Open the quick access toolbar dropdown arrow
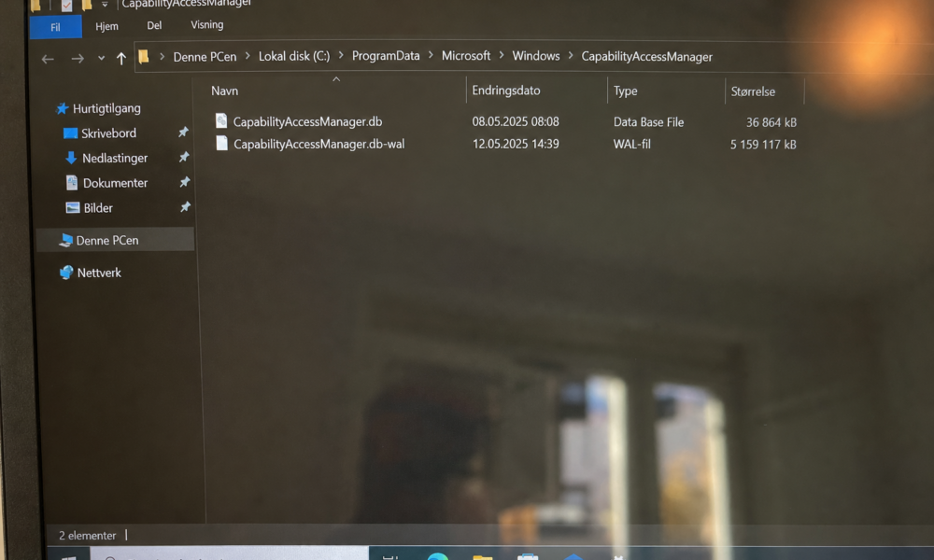The width and height of the screenshot is (934, 560). pos(105,5)
